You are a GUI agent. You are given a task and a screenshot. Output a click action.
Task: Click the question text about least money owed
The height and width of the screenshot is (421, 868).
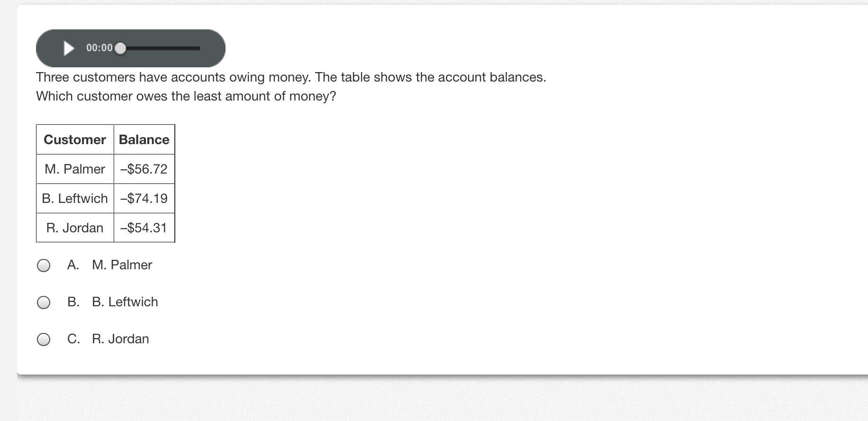pos(186,96)
